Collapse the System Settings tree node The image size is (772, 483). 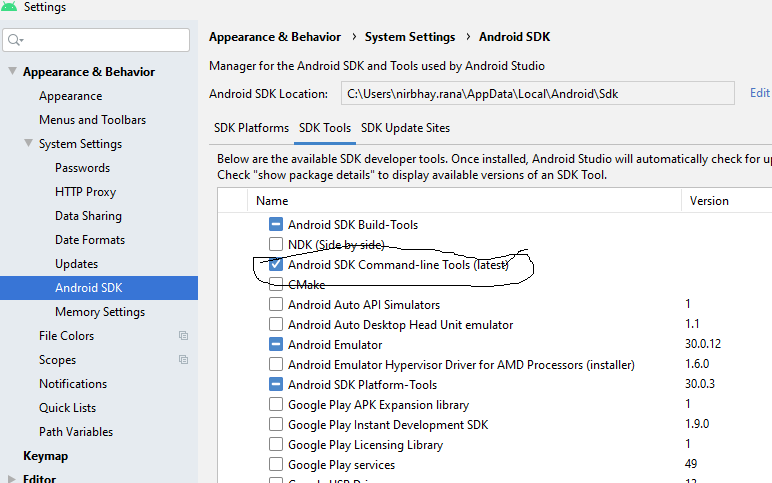point(29,143)
